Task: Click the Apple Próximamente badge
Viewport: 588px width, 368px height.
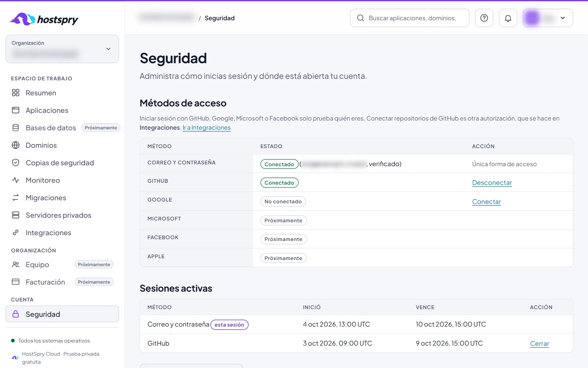Action: click(x=283, y=258)
